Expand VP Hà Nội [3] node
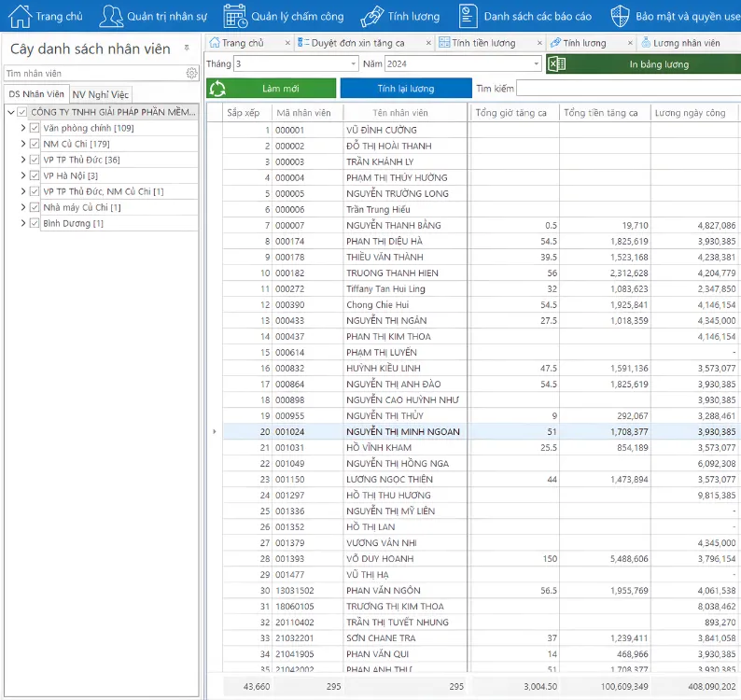This screenshot has width=741, height=700. pos(22,175)
